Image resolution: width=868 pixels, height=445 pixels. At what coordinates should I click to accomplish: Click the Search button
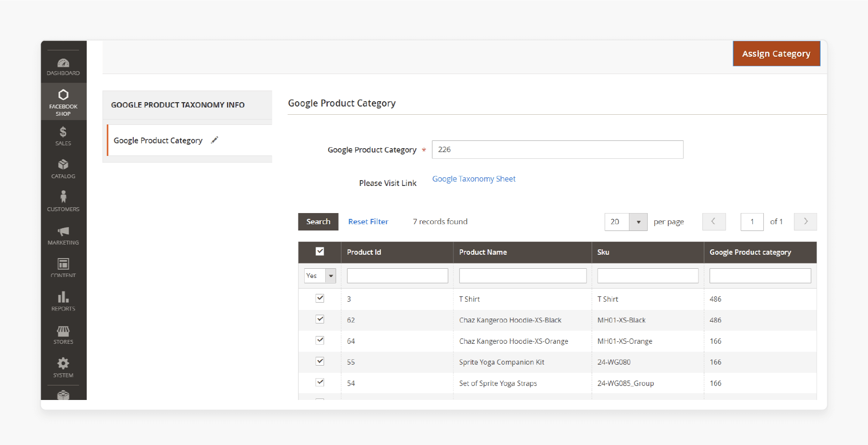(x=318, y=222)
